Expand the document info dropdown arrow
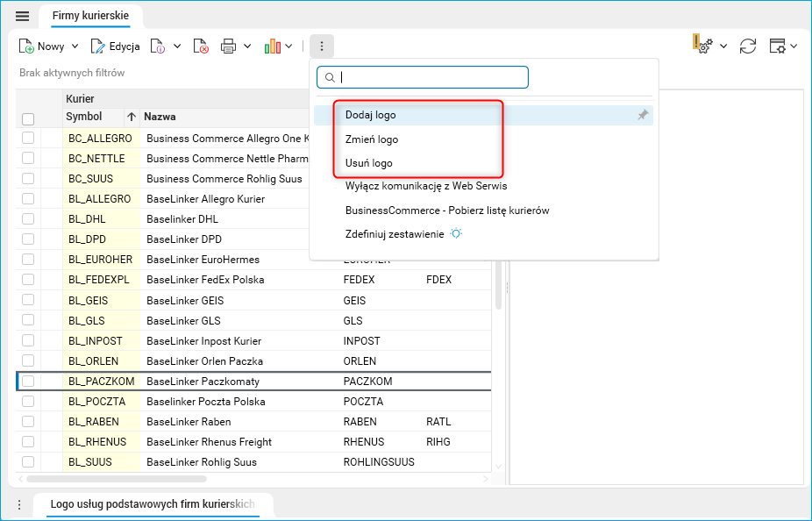This screenshot has width=812, height=521. (x=177, y=46)
